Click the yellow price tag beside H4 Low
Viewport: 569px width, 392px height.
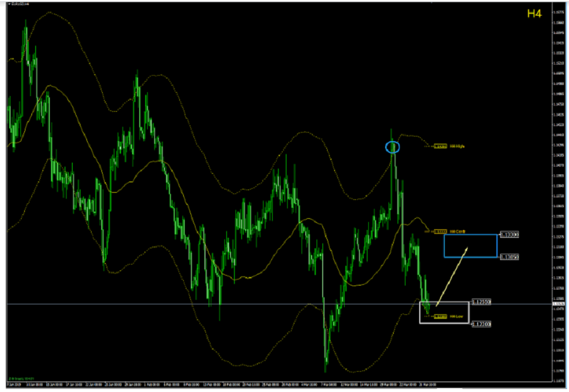[441, 317]
